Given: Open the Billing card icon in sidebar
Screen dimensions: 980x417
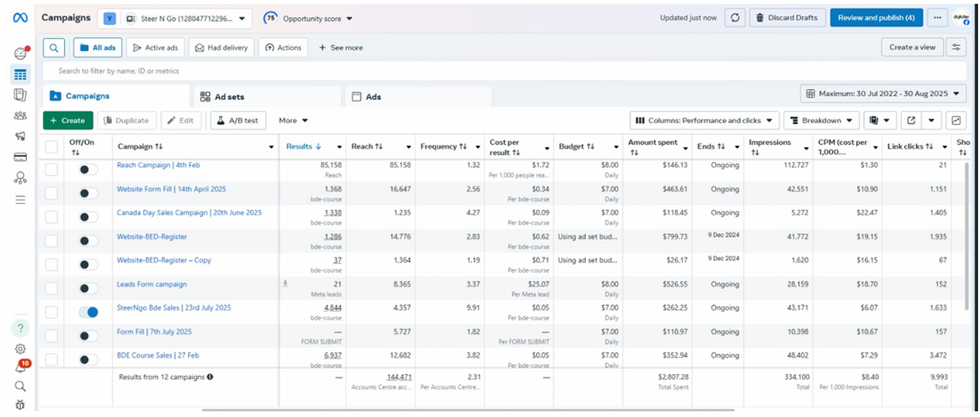Looking at the screenshot, I should tap(20, 157).
